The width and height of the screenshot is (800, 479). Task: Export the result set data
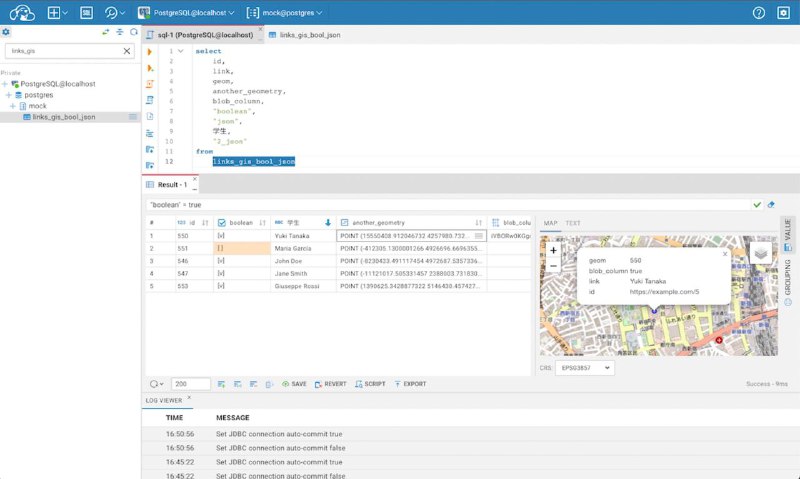410,384
